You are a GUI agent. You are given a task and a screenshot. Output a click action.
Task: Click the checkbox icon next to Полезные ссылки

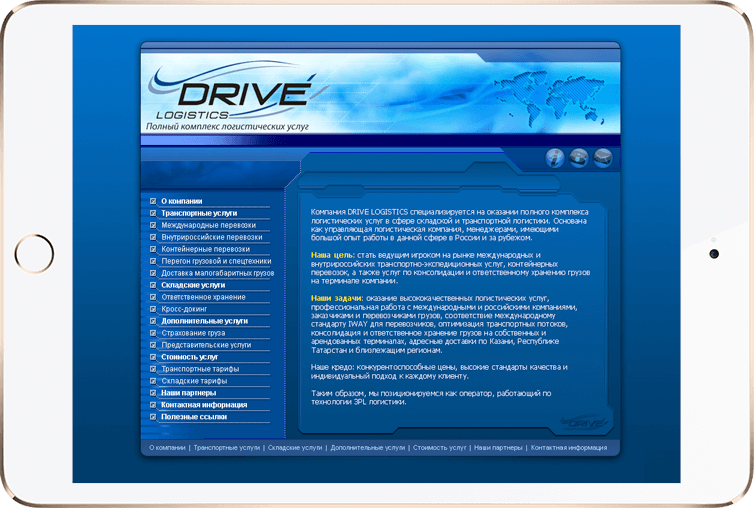point(153,417)
